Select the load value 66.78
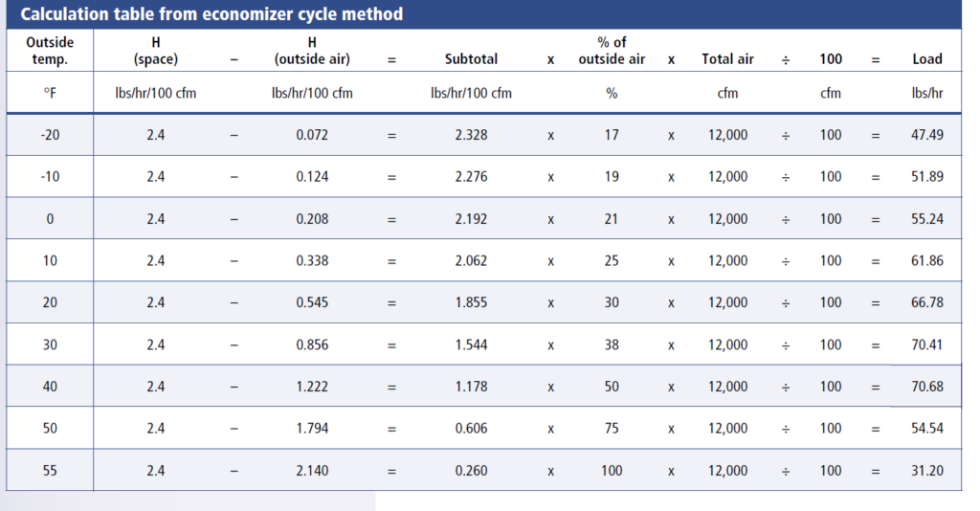Viewport: 980px width, 511px height. (926, 302)
